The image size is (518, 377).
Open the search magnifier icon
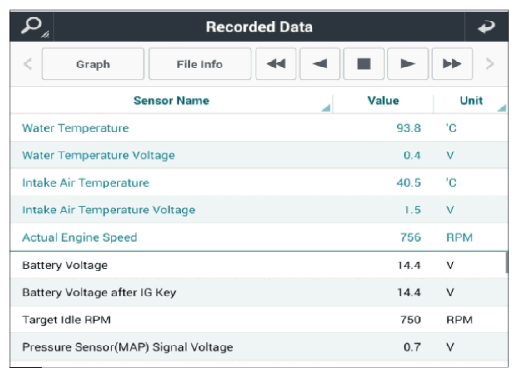31,27
